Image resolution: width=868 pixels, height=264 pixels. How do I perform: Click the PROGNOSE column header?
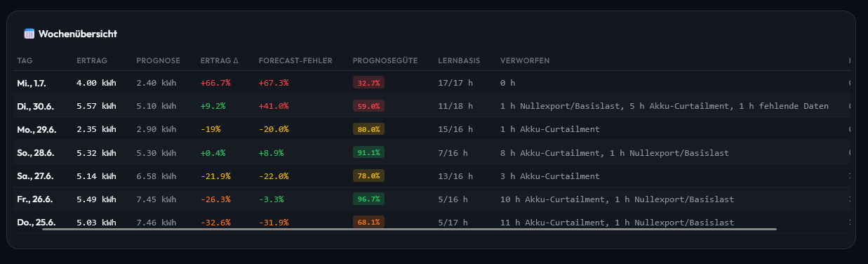tap(158, 60)
